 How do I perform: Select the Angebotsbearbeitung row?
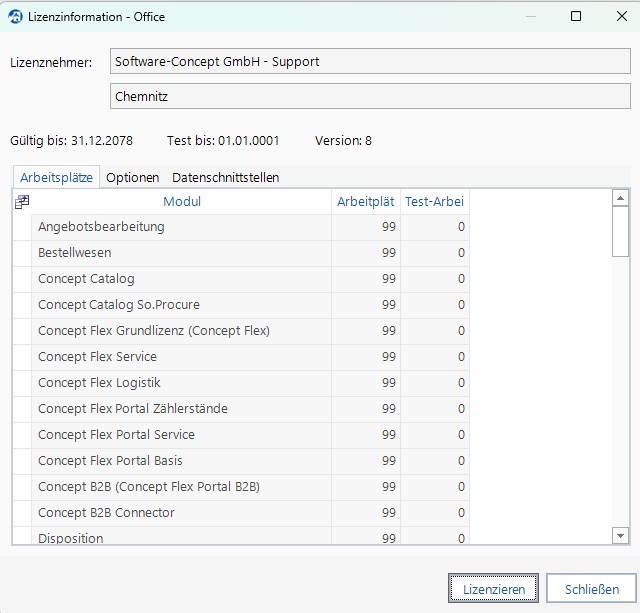[181, 227]
